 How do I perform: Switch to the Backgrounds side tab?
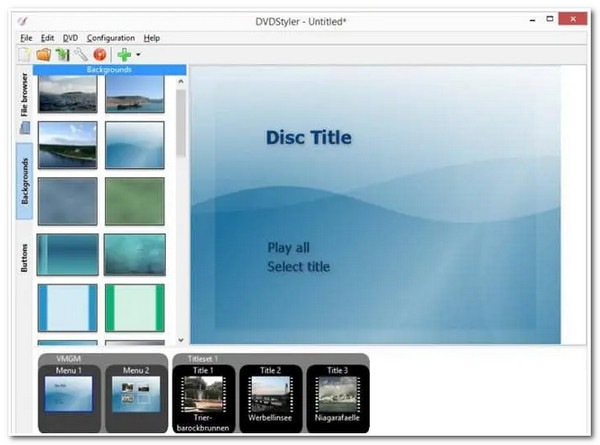pyautogui.click(x=24, y=181)
